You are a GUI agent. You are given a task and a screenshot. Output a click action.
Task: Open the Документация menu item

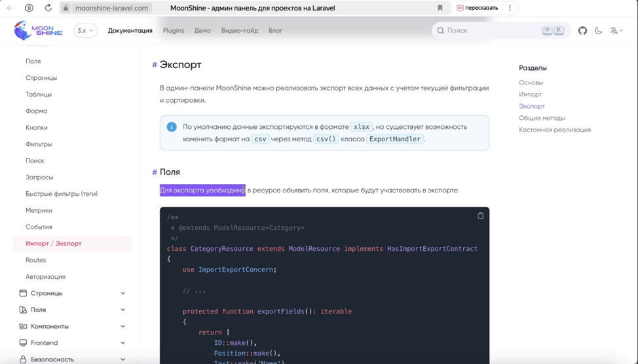pos(130,31)
